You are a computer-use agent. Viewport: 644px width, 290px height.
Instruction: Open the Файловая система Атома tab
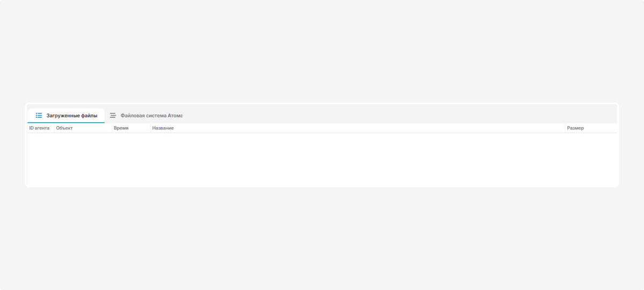(151, 115)
